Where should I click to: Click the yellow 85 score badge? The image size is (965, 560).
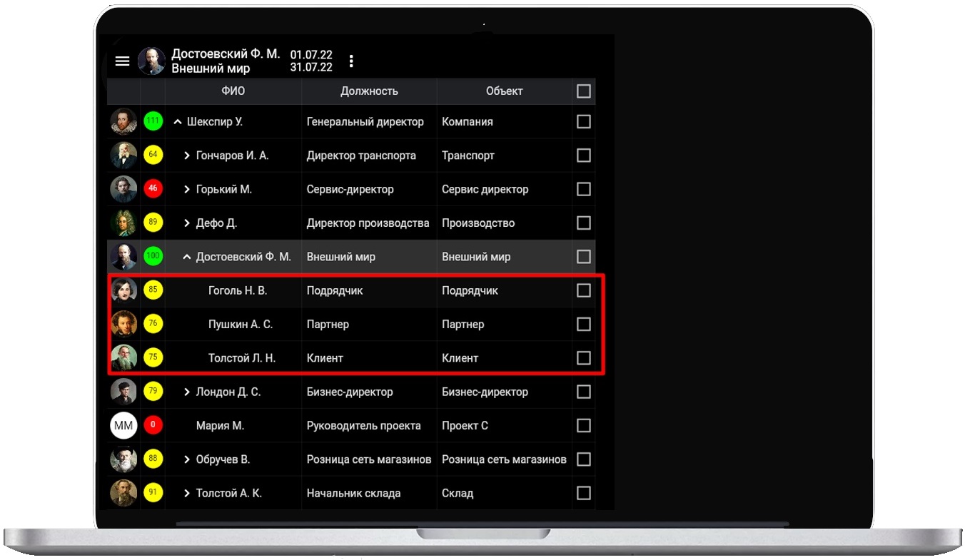pos(153,290)
